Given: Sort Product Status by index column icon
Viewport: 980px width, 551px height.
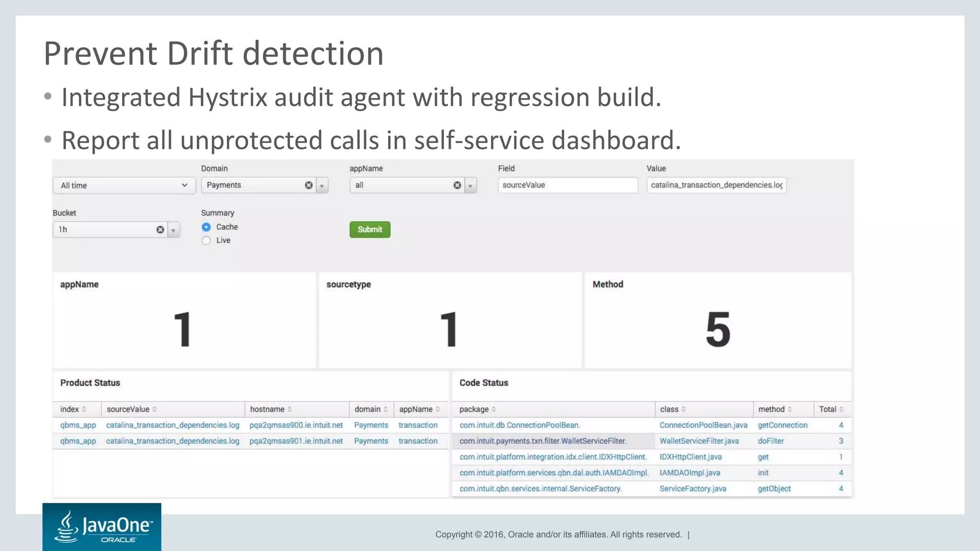Looking at the screenshot, I should tap(84, 409).
